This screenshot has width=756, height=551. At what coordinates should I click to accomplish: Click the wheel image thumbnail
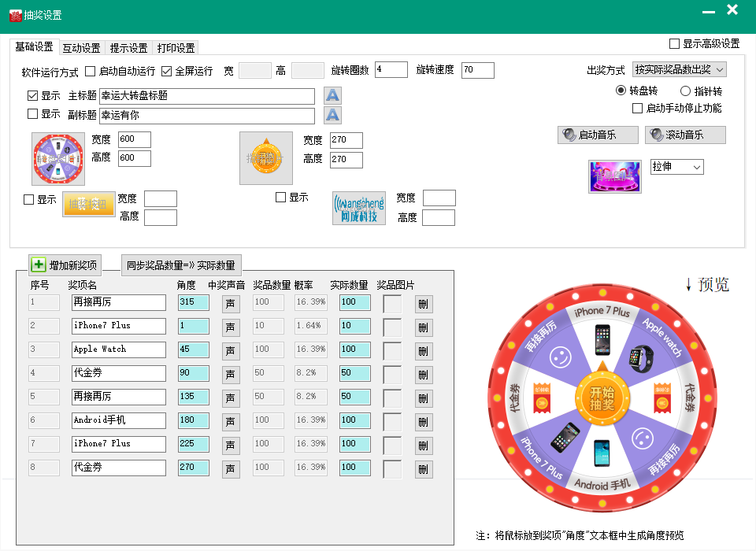pyautogui.click(x=57, y=159)
